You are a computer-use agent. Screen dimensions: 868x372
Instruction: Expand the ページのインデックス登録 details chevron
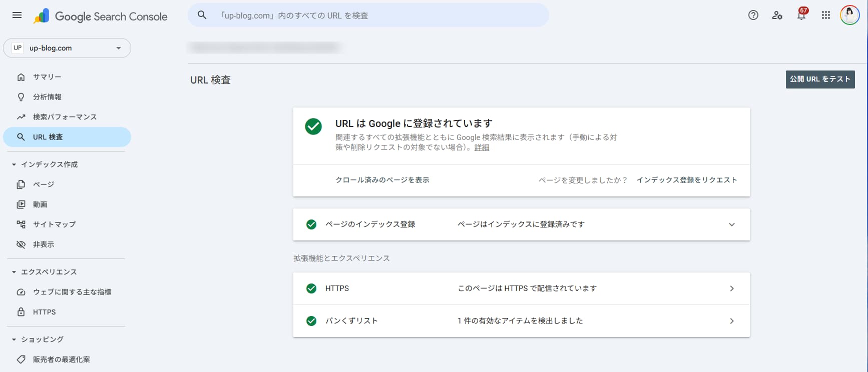[x=732, y=224]
